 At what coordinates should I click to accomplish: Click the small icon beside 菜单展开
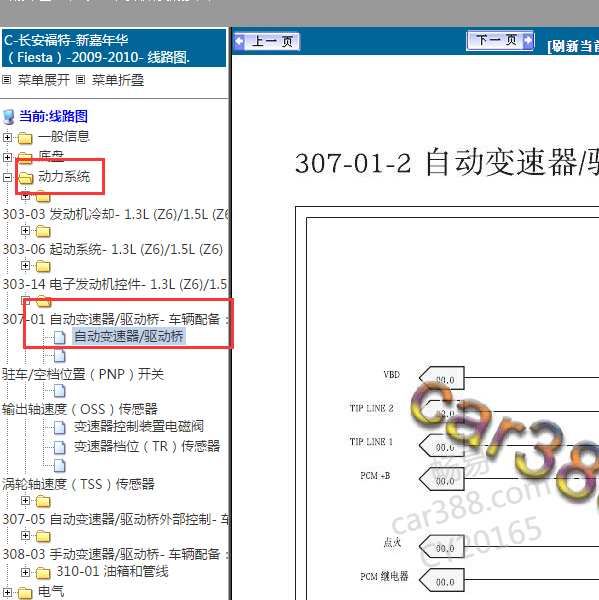pos(7,80)
